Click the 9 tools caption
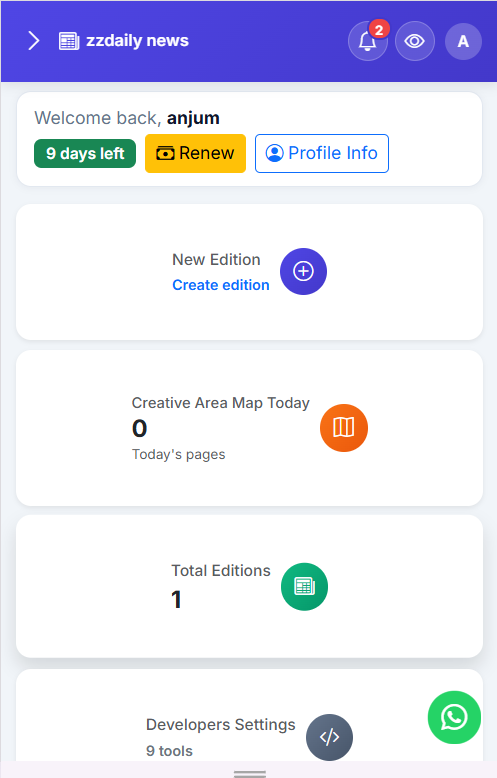Viewport: 497px width, 778px height. 169,751
